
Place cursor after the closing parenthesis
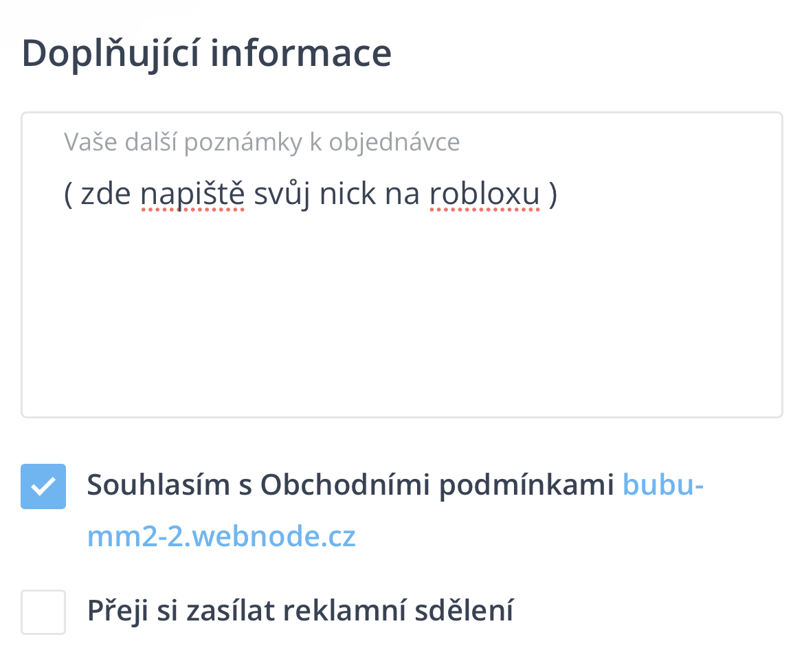(x=559, y=194)
